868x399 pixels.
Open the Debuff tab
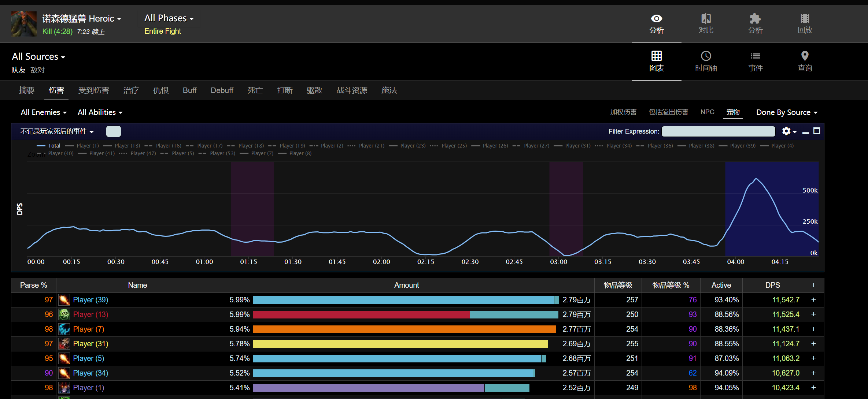tap(222, 90)
